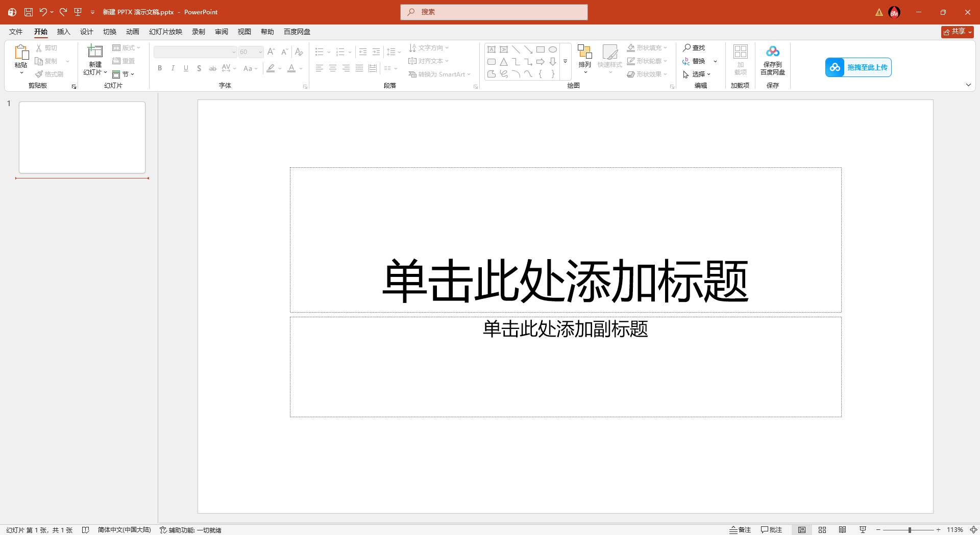Switch to slide sorter view in status bar

pos(822,530)
